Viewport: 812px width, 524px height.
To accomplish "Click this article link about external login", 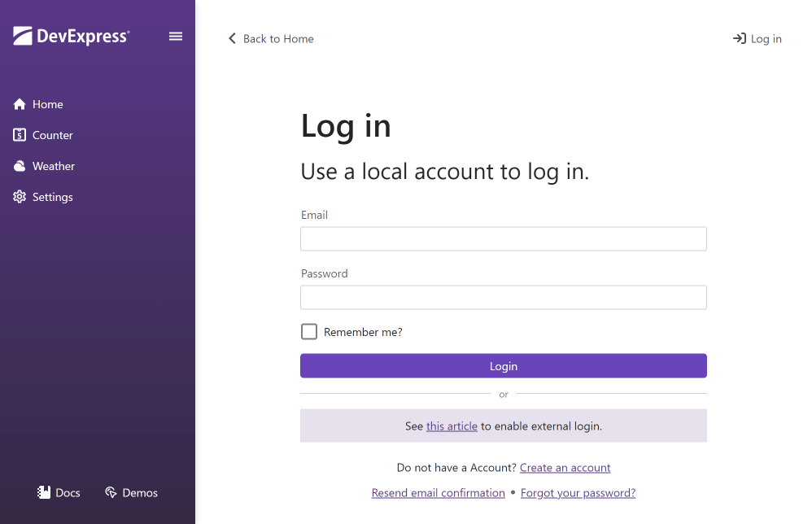I will pyautogui.click(x=452, y=426).
